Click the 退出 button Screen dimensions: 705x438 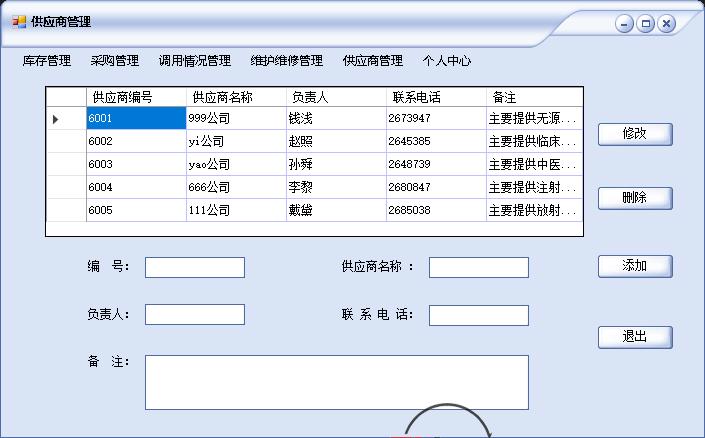635,337
